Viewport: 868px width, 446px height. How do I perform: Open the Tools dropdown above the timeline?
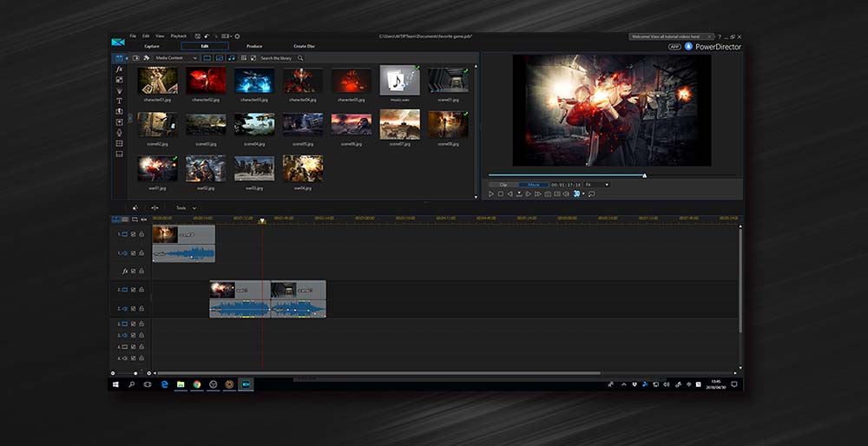[x=186, y=208]
